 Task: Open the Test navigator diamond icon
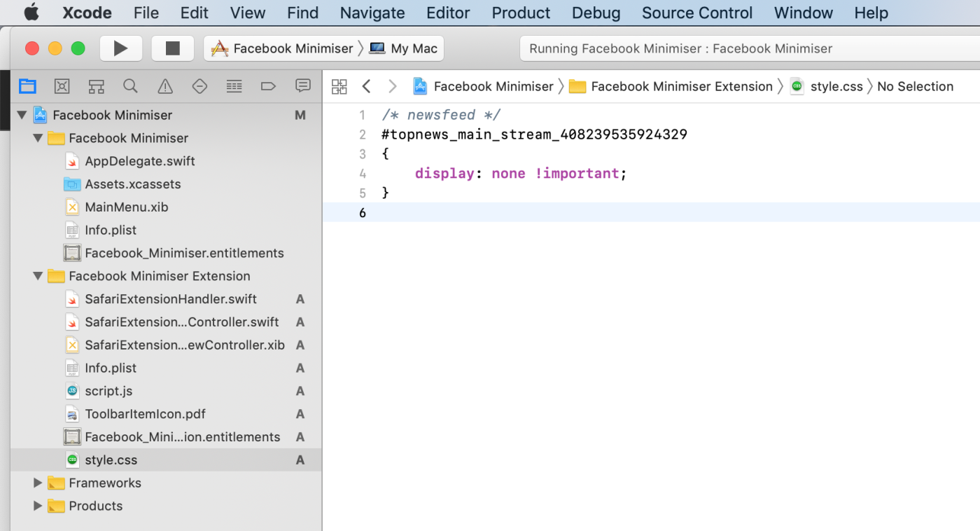[x=199, y=86]
